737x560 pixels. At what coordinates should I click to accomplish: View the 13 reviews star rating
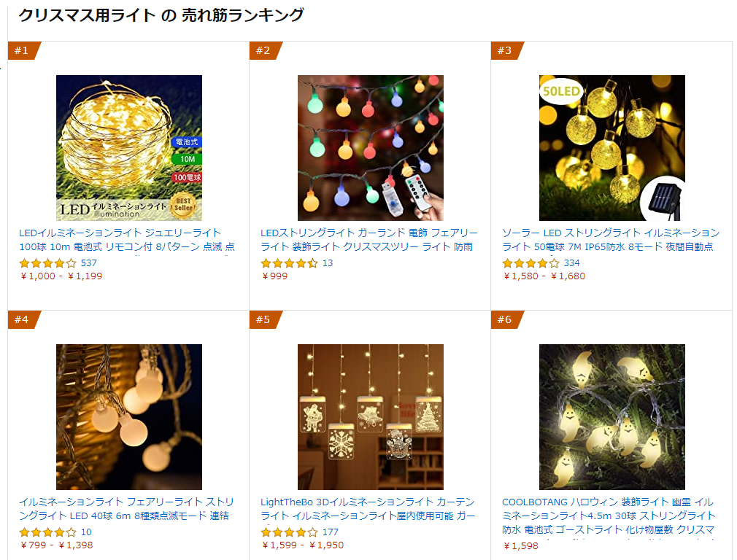coord(289,263)
